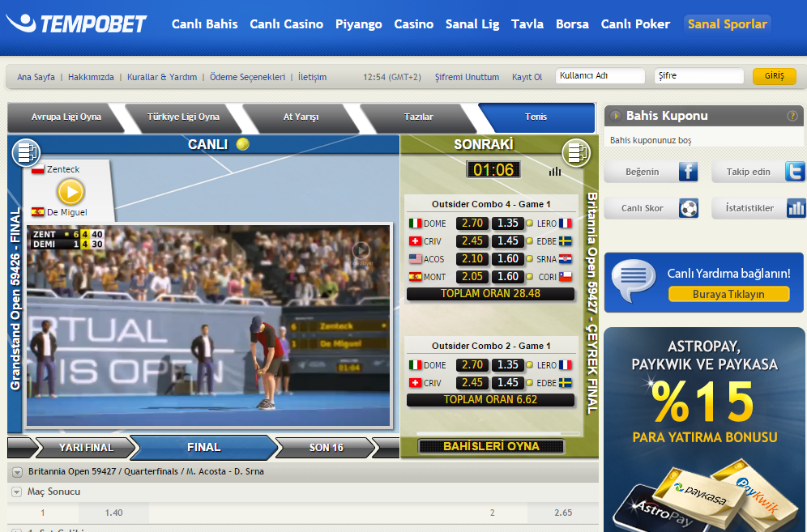Click Şifremi Unuttum link
Image resolution: width=807 pixels, height=532 pixels.
[467, 77]
